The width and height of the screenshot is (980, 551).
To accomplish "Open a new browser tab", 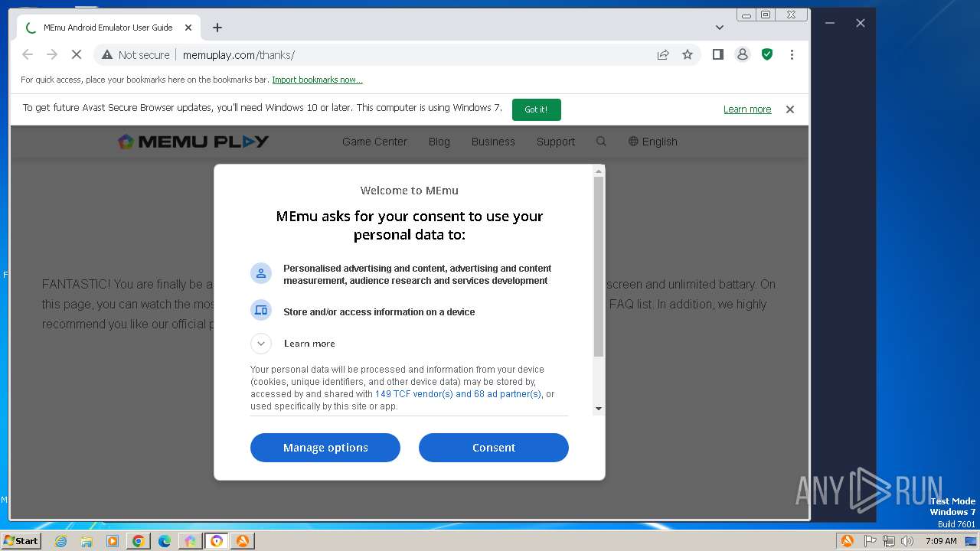I will 217,28.
